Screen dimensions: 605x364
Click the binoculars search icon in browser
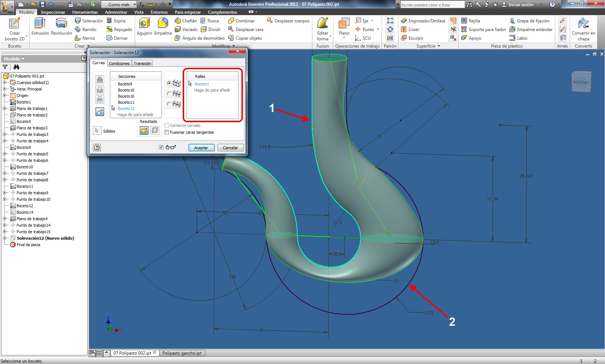tap(16, 67)
